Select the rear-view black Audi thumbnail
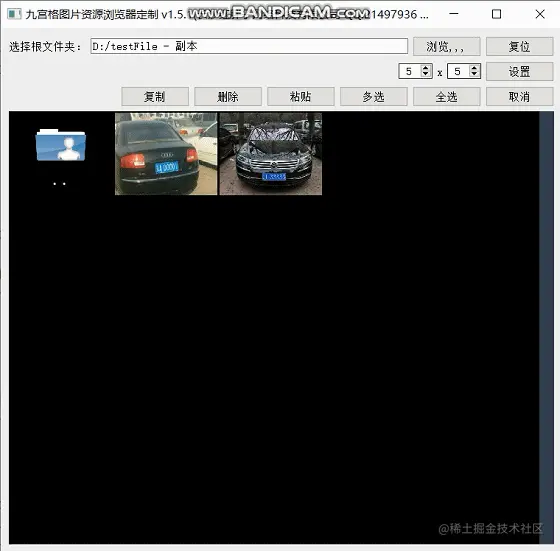 coord(166,154)
